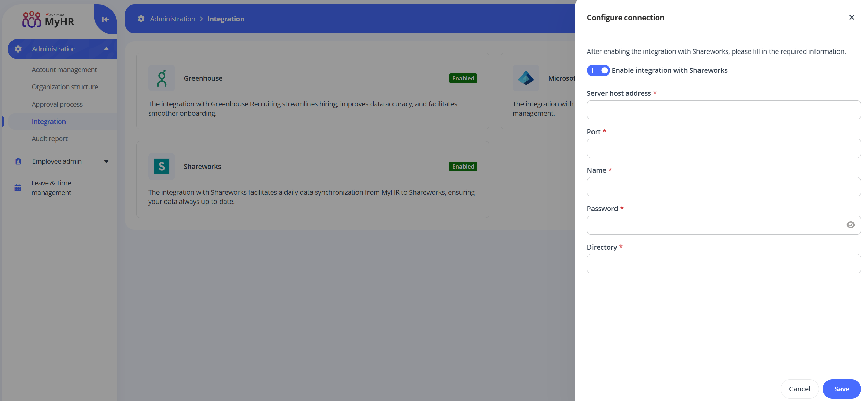Viewport: 868px width, 401px height.
Task: Click the Server host address input field
Action: pos(724,110)
